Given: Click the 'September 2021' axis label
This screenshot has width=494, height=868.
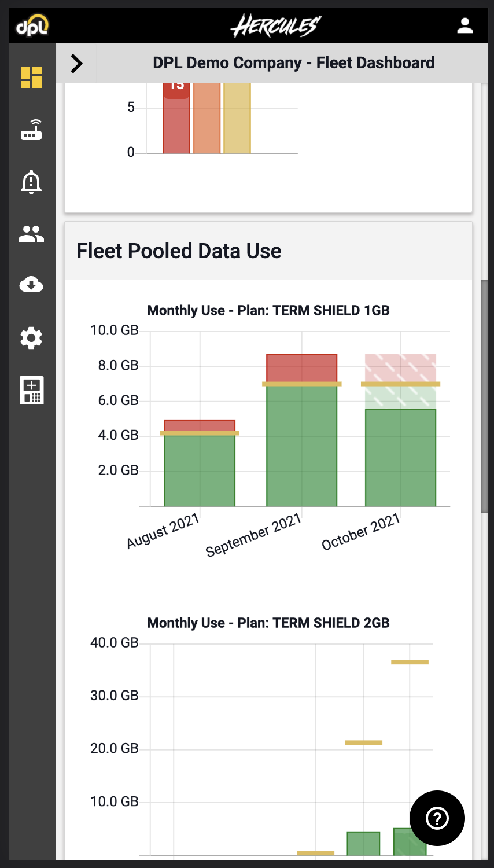Looking at the screenshot, I should coord(253,535).
